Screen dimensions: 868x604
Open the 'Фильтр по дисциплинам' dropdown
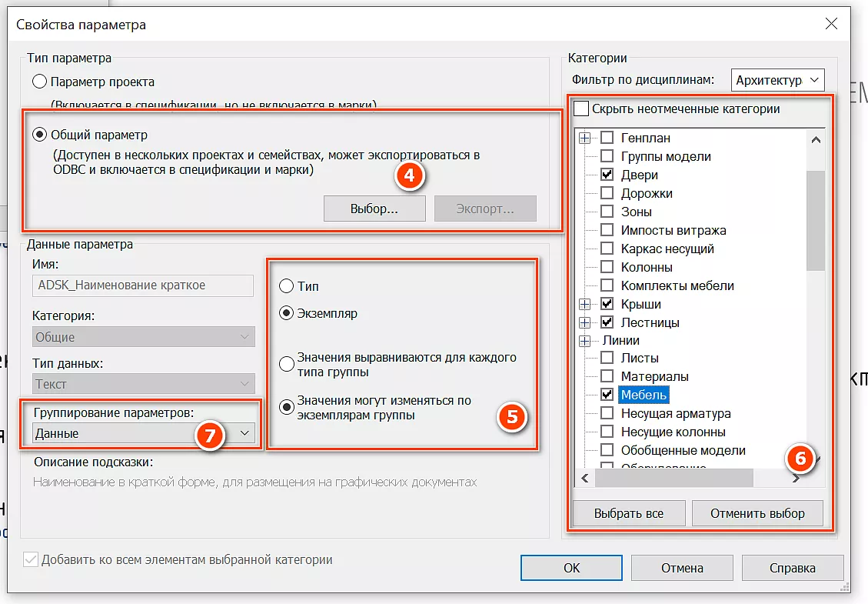point(777,80)
